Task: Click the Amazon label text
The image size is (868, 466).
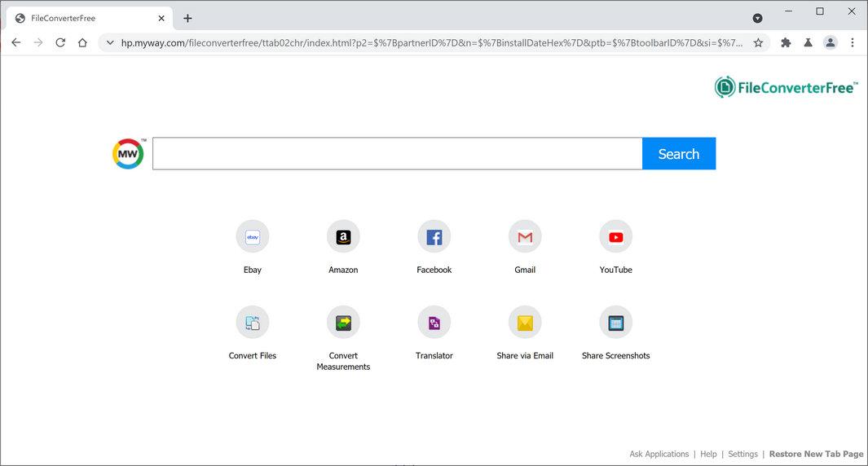Action: (343, 270)
